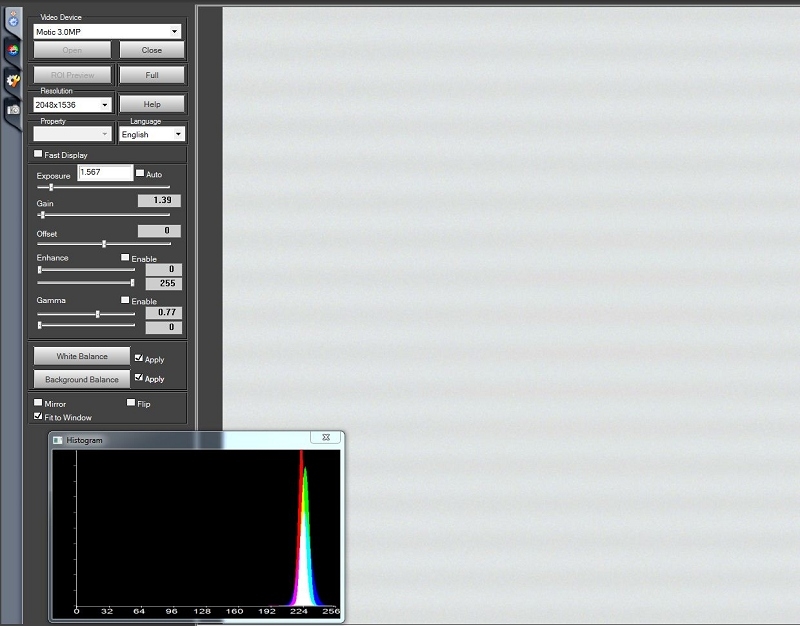This screenshot has height=626, width=800.
Task: Uncheck Fit to Window
Action: tap(38, 417)
